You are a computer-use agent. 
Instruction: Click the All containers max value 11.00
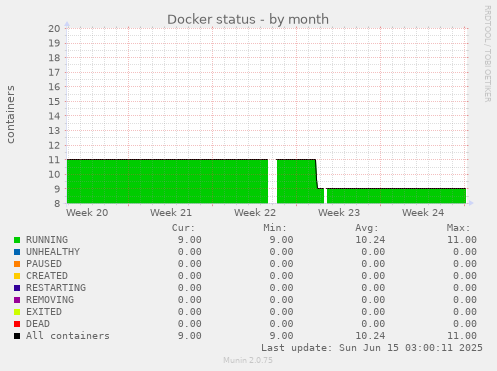(462, 336)
